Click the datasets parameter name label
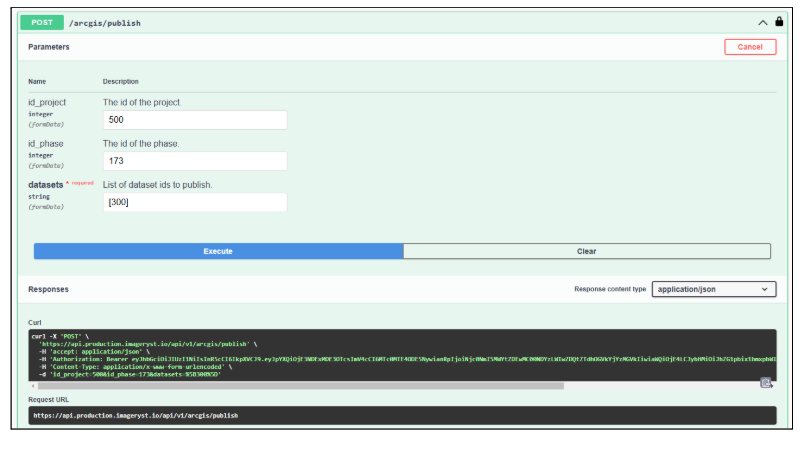This screenshot has width=803, height=450. (x=46, y=185)
